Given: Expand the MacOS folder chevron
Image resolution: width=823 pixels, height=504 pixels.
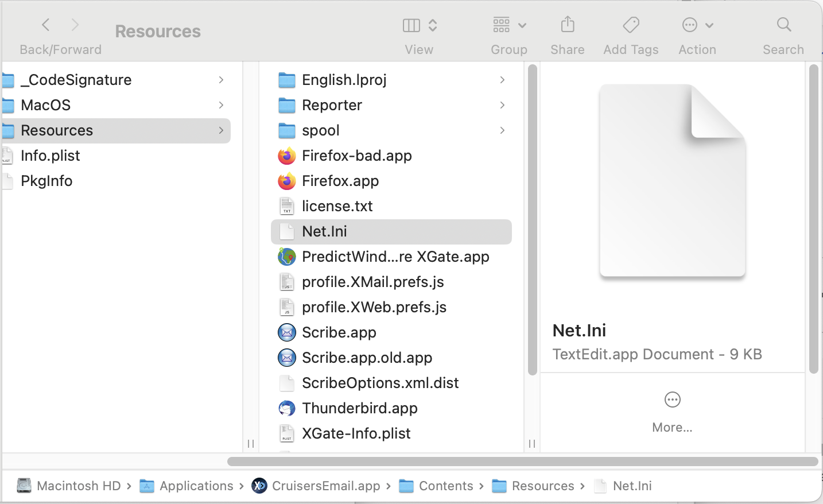Looking at the screenshot, I should tap(221, 105).
